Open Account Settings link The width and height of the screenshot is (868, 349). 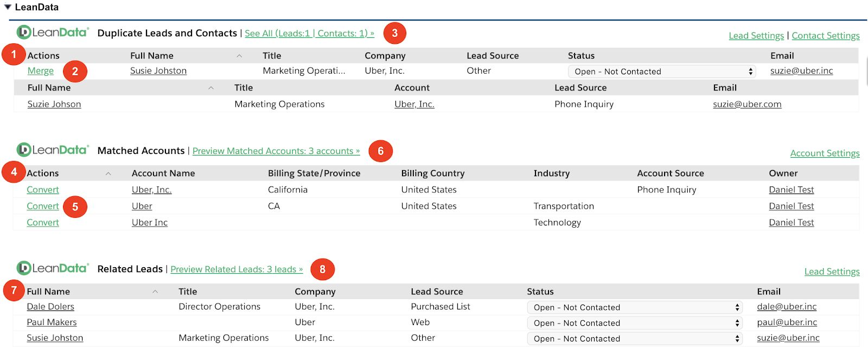pyautogui.click(x=825, y=153)
